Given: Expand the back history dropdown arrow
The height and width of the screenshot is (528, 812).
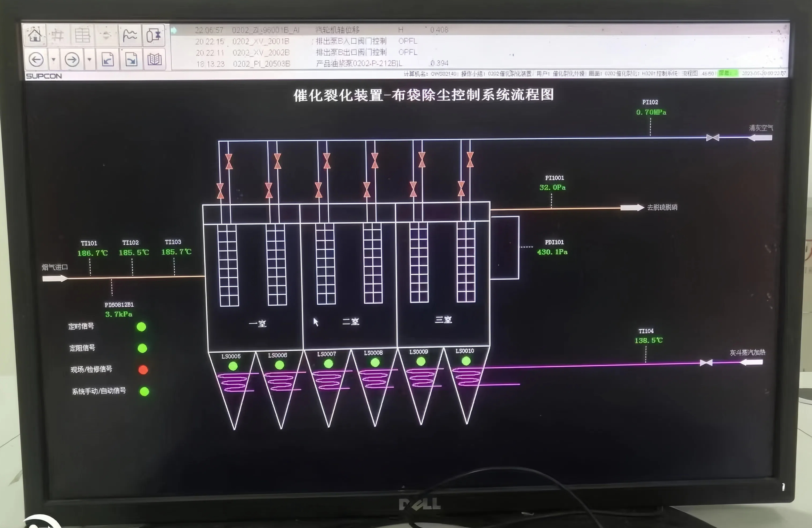Looking at the screenshot, I should coord(54,60).
